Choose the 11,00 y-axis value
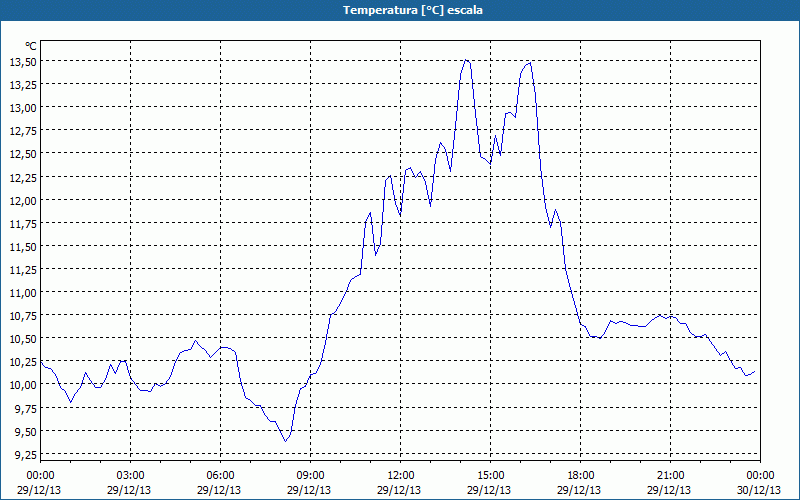Image resolution: width=800 pixels, height=500 pixels. (x=23, y=292)
